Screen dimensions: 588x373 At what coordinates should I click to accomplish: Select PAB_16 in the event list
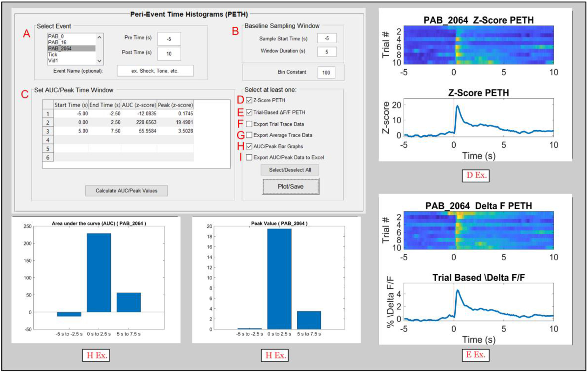pos(71,43)
